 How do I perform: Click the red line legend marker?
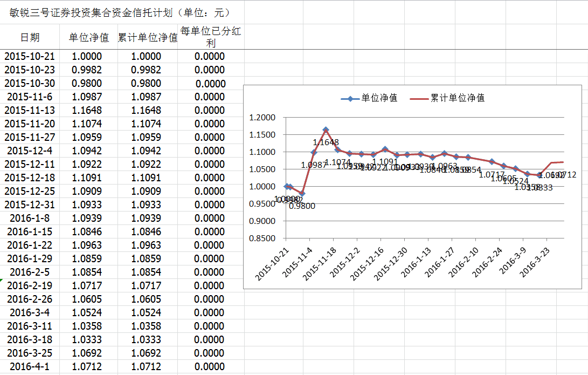pos(419,99)
